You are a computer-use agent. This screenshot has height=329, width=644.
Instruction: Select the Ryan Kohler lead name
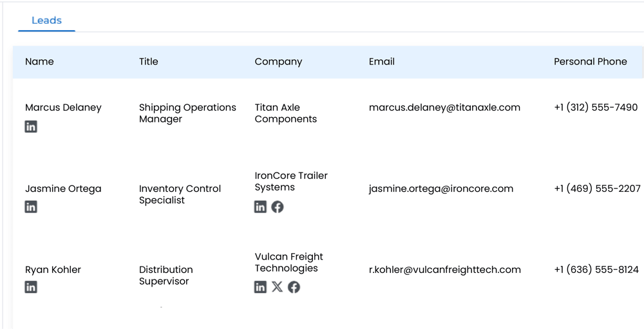(53, 270)
